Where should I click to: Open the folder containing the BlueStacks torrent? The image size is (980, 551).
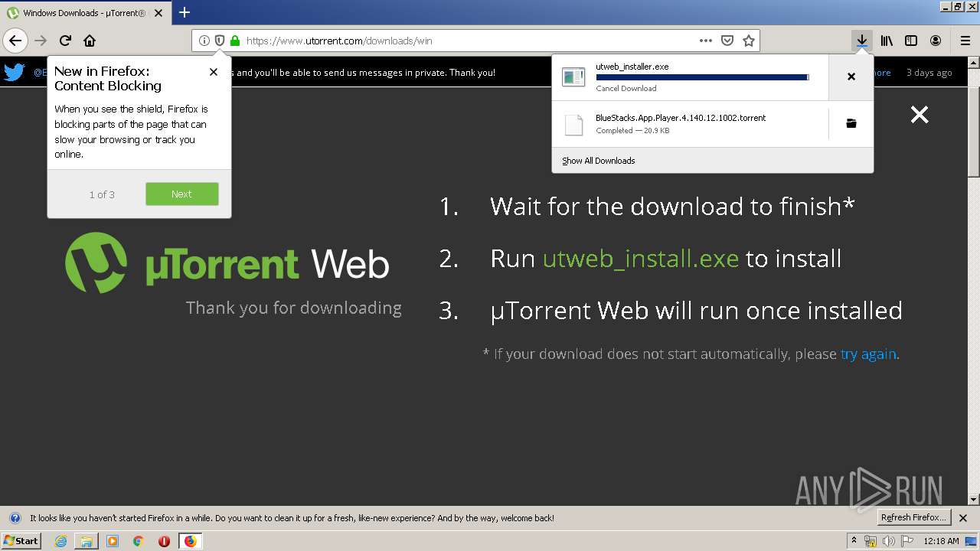(851, 123)
